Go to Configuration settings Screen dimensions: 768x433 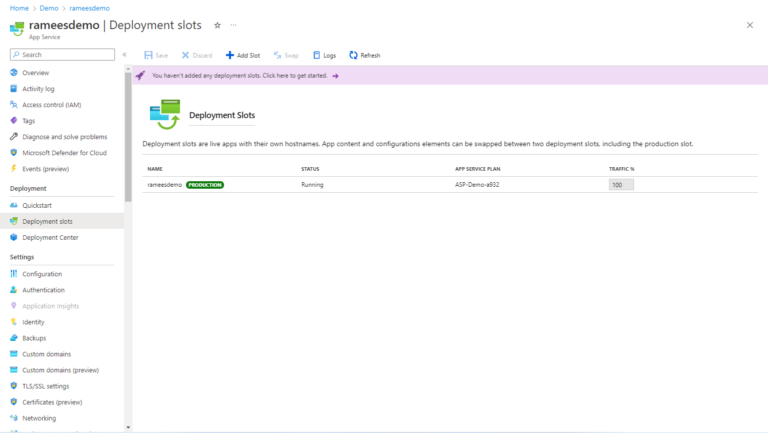click(x=42, y=274)
